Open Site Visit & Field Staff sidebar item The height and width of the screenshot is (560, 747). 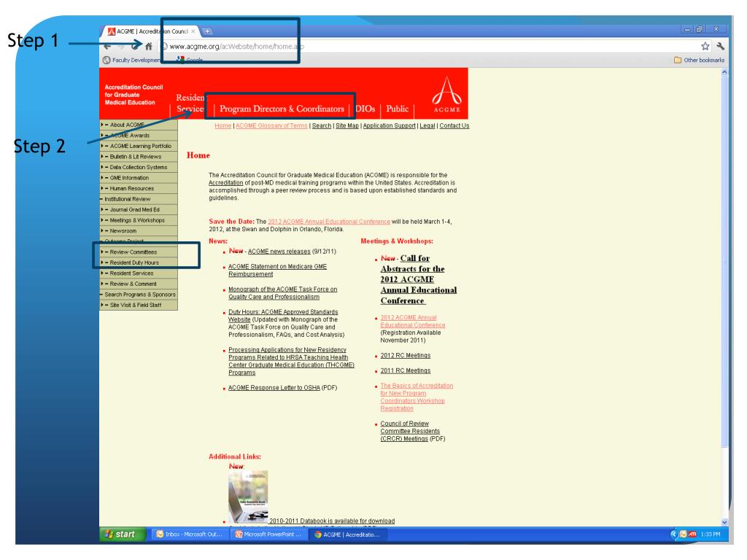pos(139,306)
